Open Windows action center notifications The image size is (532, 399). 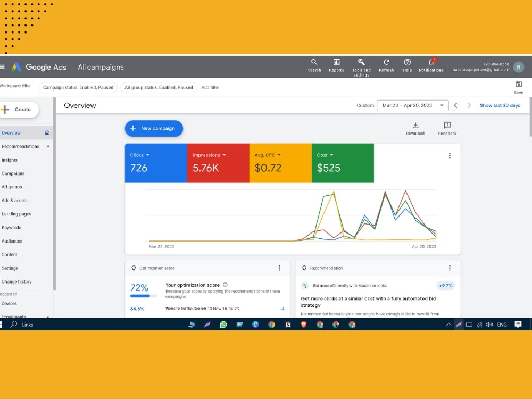[518, 325]
